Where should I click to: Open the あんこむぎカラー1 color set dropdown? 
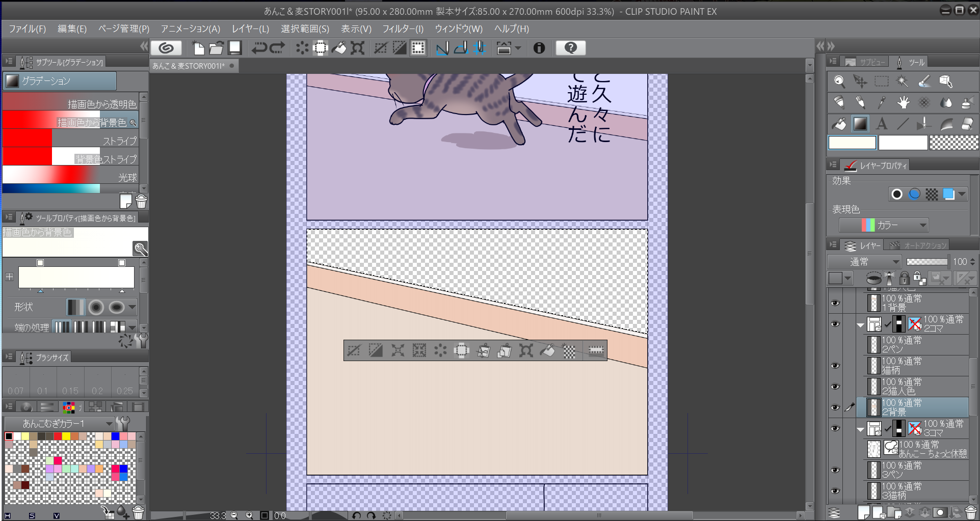pos(59,423)
